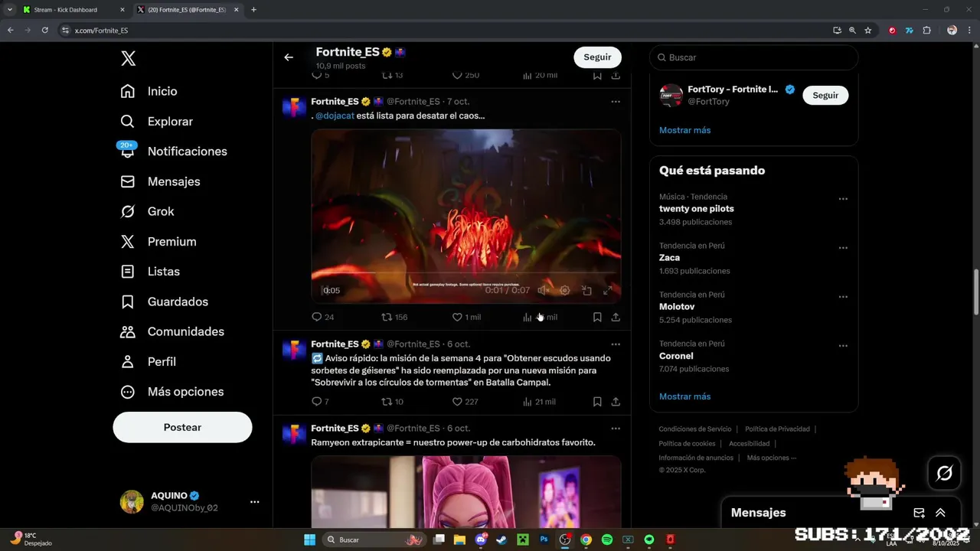The height and width of the screenshot is (551, 980).
Task: Open the Grok floating button
Action: tap(945, 473)
